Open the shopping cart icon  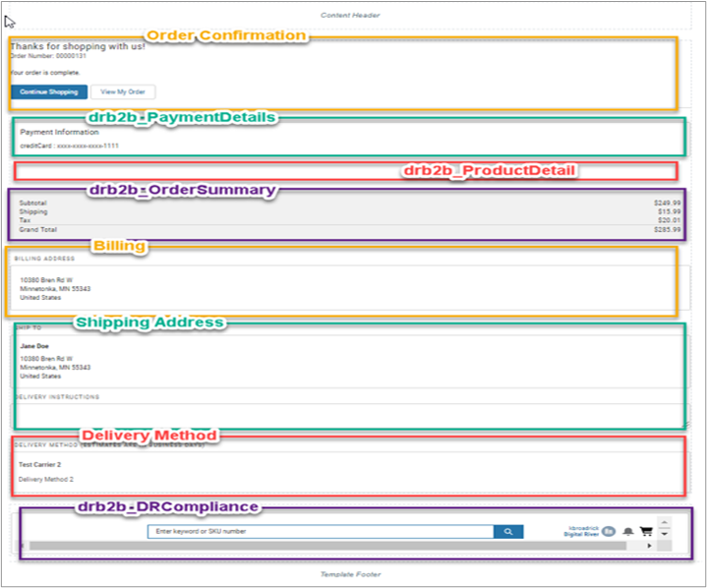(x=646, y=531)
